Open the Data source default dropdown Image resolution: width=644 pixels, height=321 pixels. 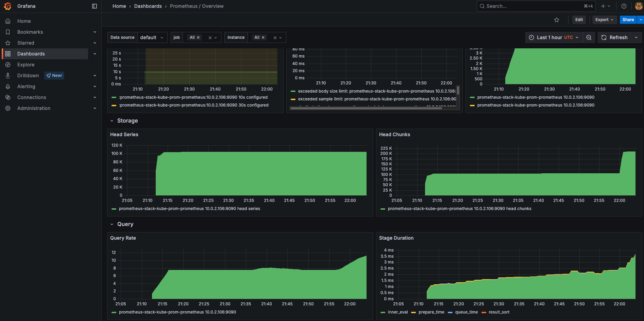point(152,37)
